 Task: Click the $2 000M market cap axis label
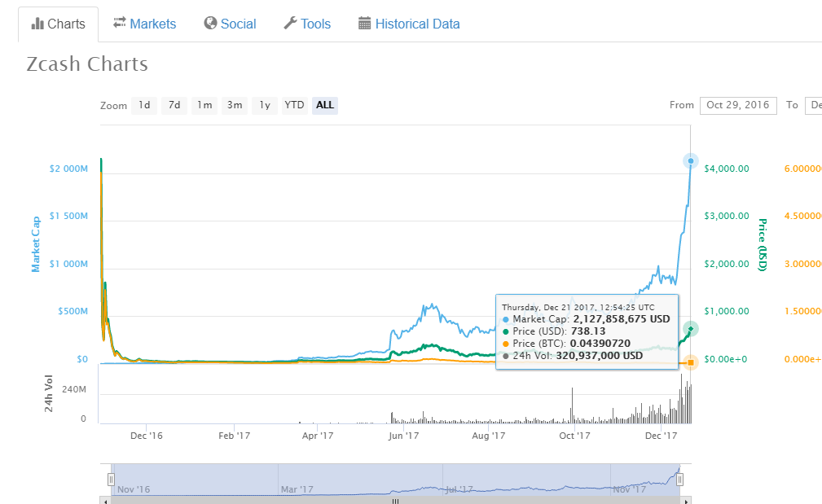pos(68,169)
